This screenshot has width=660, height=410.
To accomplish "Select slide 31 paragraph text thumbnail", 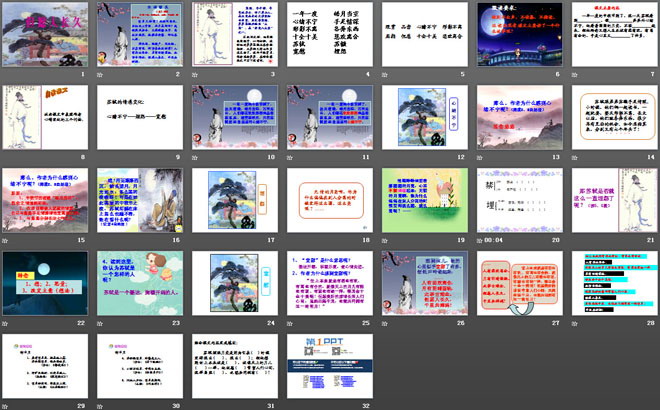I will click(235, 366).
